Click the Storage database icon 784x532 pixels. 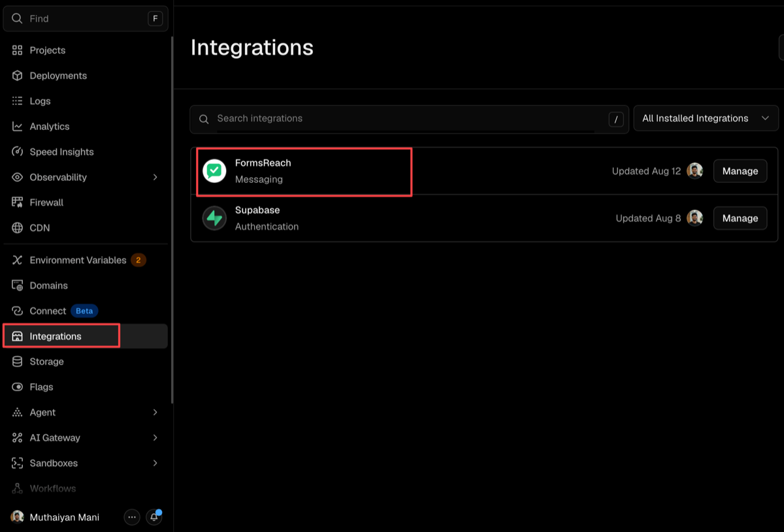[x=18, y=362]
